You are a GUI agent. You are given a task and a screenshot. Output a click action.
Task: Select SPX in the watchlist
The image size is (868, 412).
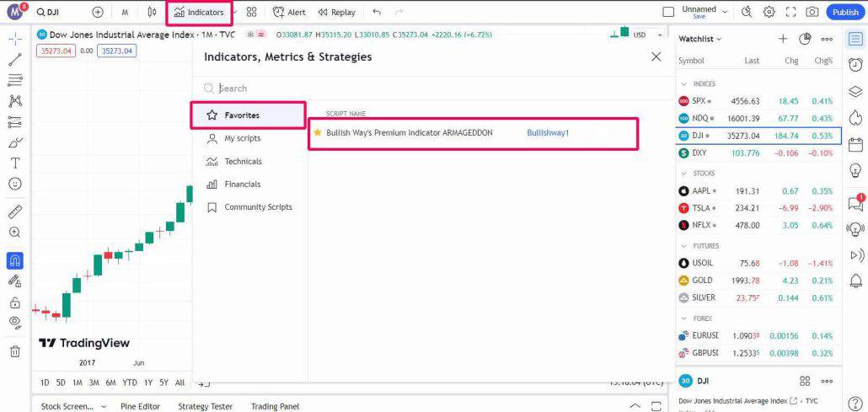(x=758, y=101)
